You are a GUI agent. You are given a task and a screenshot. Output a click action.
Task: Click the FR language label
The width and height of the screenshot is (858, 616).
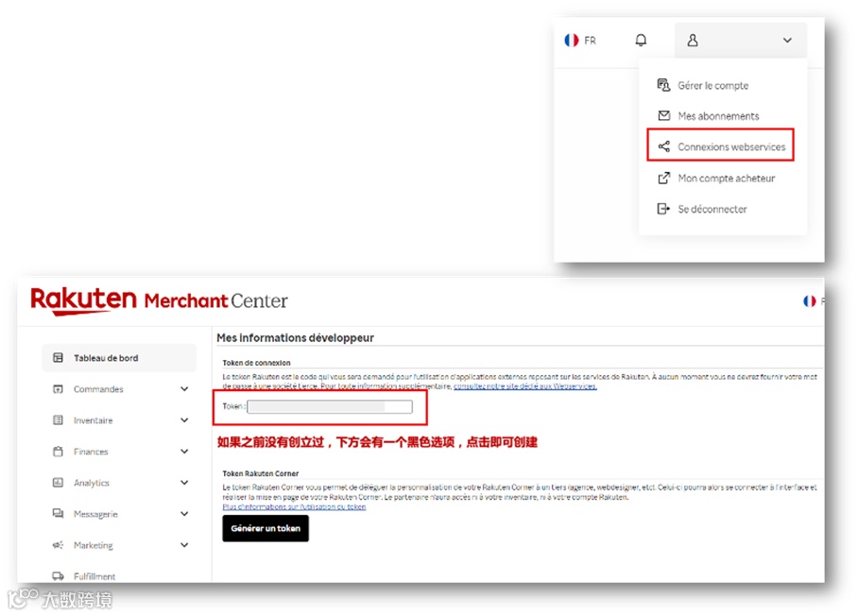coord(590,41)
